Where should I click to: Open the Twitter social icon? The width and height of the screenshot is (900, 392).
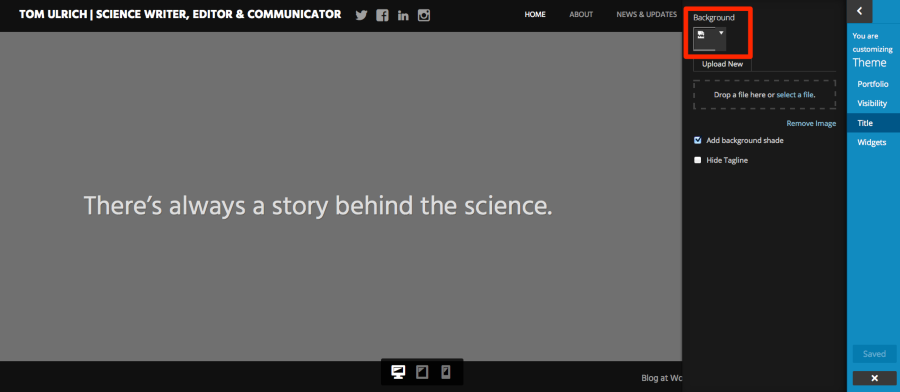[361, 15]
